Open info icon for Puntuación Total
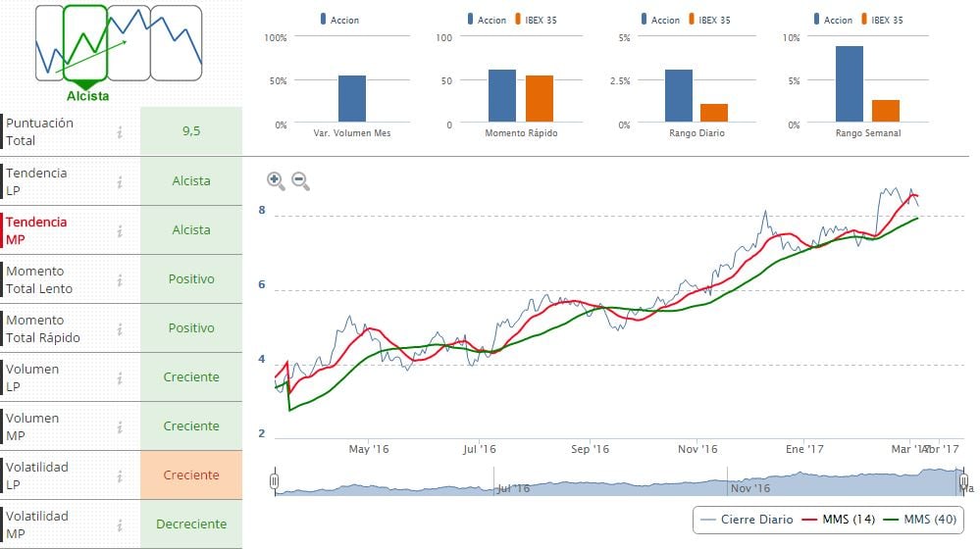 tap(120, 132)
